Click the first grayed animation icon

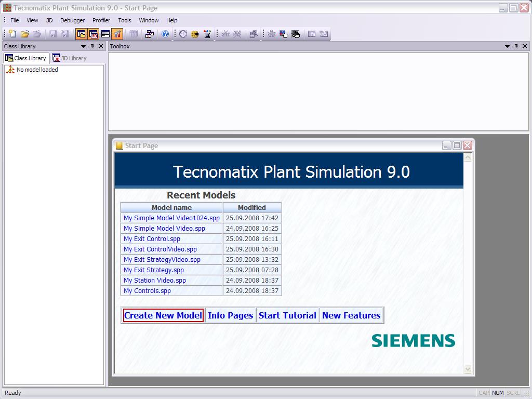click(225, 34)
